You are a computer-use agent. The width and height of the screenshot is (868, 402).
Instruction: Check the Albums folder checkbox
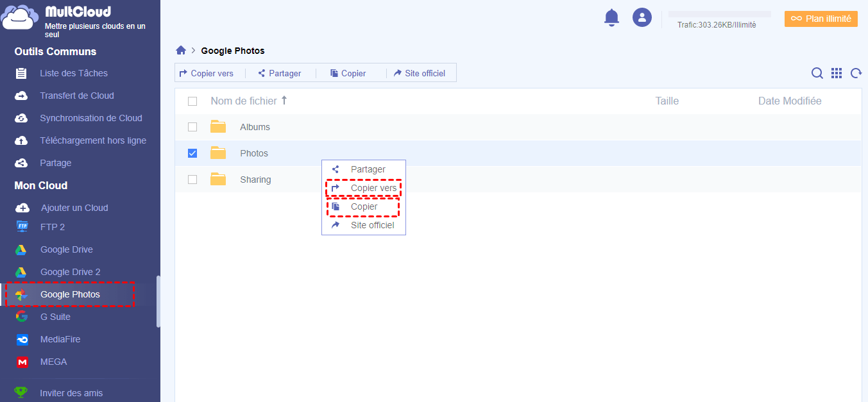[192, 127]
